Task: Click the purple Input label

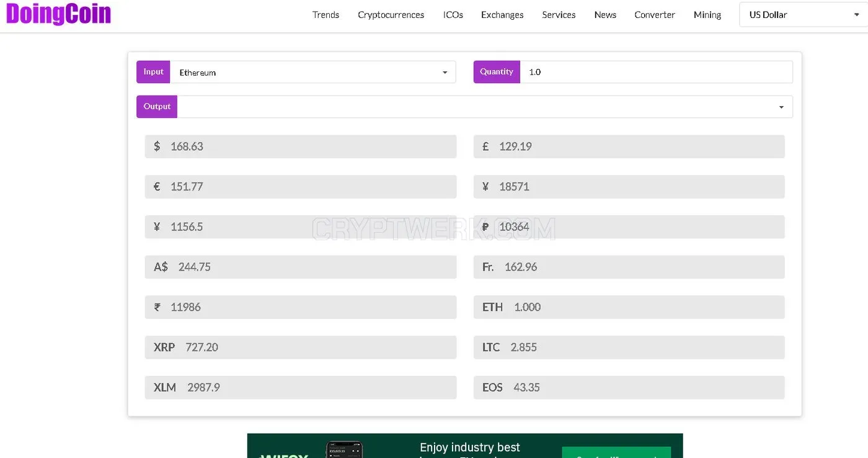Action: pos(153,72)
